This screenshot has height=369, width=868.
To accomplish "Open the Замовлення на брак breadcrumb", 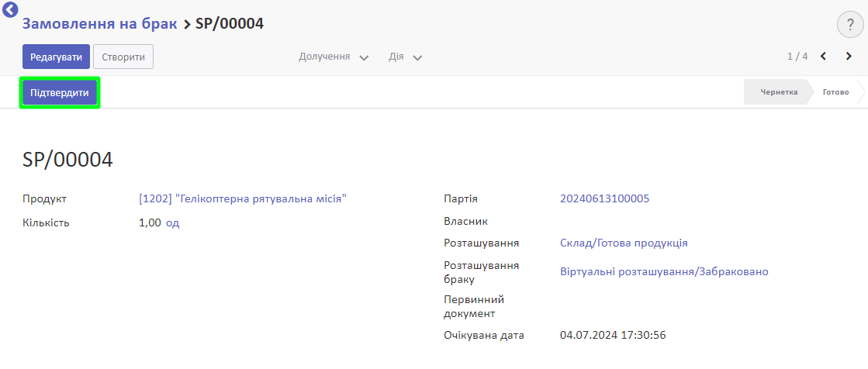I will coord(99,24).
